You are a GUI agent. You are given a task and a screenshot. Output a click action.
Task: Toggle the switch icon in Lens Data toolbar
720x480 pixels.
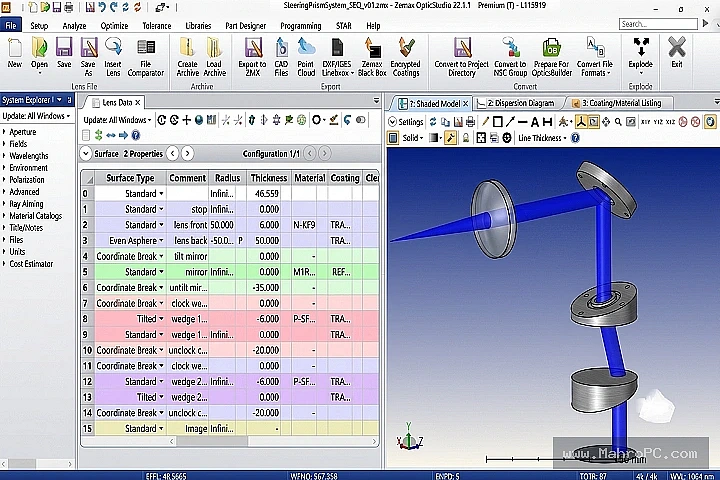[x=361, y=120]
